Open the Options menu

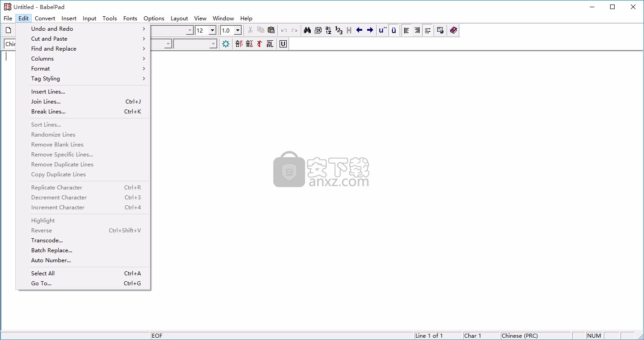(x=154, y=19)
